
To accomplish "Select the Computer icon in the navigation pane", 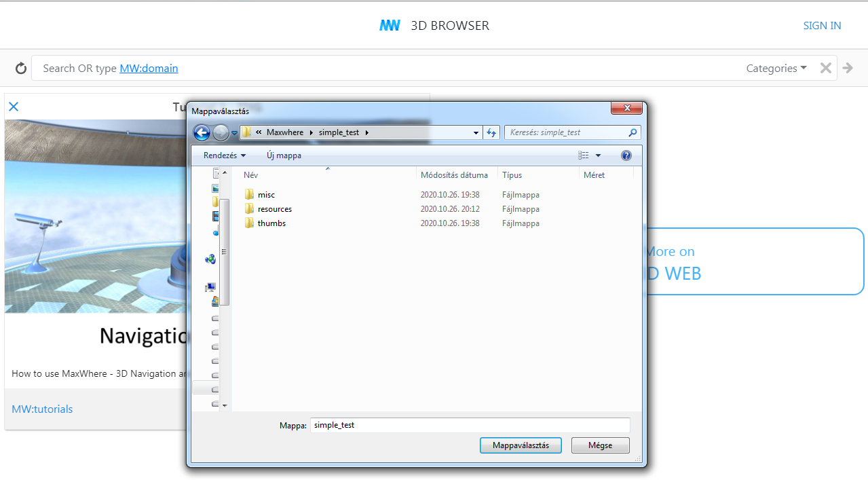I will pos(210,288).
